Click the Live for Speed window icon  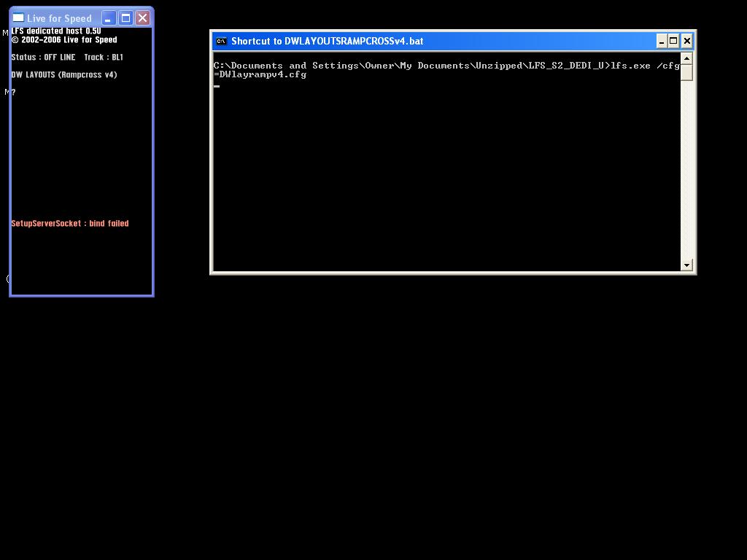click(18, 18)
